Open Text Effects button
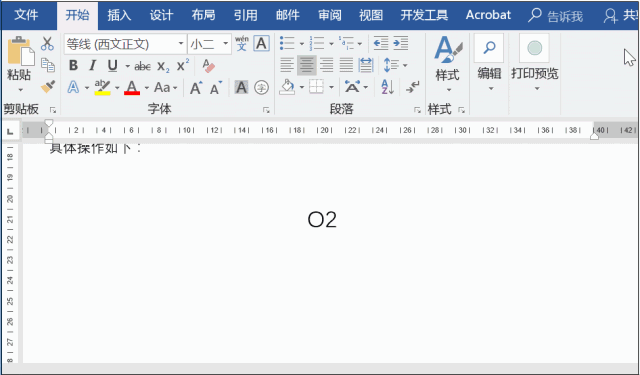 (x=73, y=87)
